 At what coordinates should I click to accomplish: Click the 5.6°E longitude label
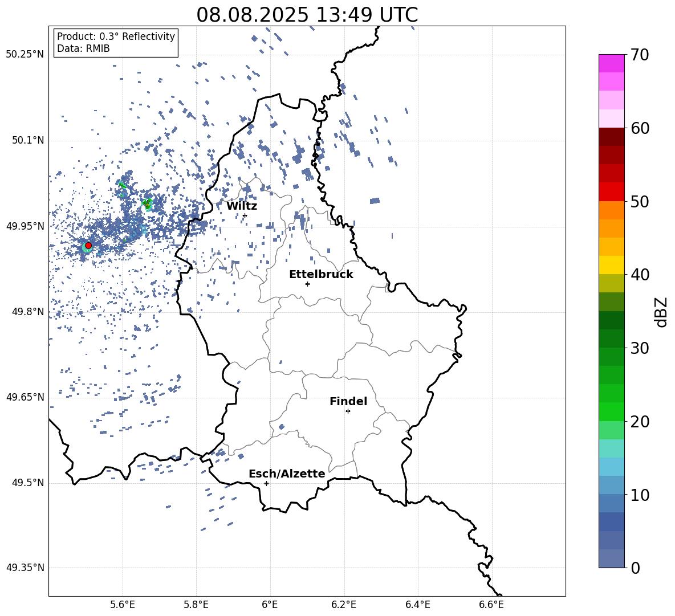coord(122,605)
